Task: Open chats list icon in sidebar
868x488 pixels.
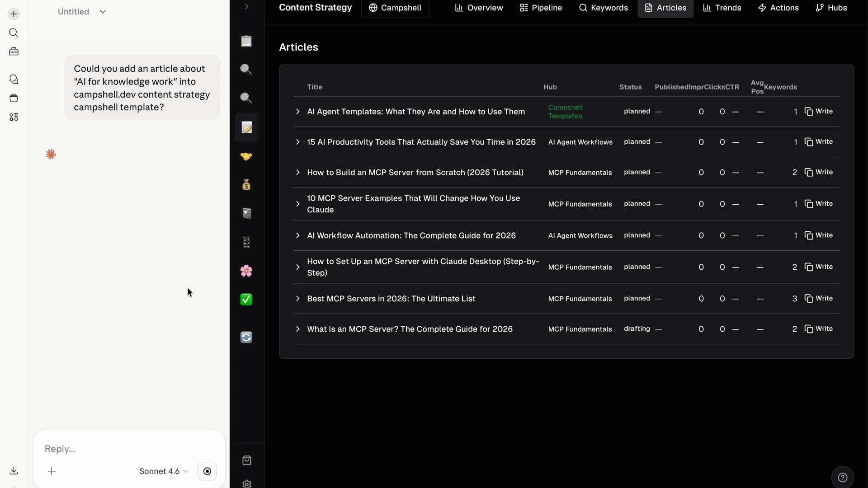Action: 14,80
